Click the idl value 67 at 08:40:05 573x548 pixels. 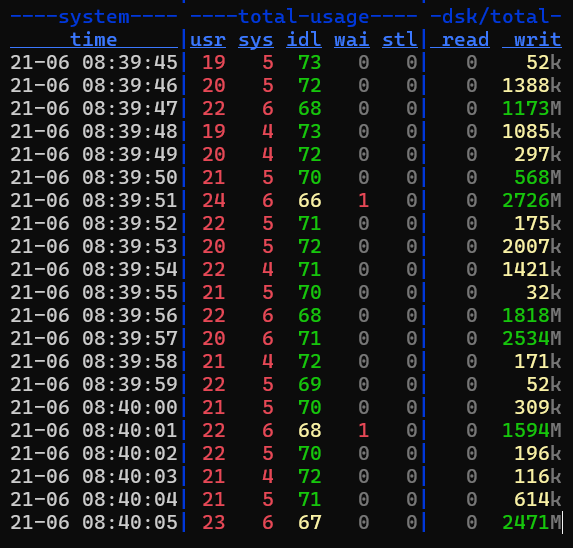pos(310,522)
